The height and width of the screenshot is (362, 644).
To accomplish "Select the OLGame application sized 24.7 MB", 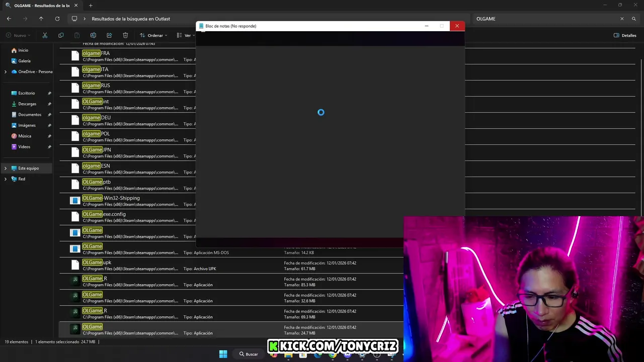I will (92, 327).
